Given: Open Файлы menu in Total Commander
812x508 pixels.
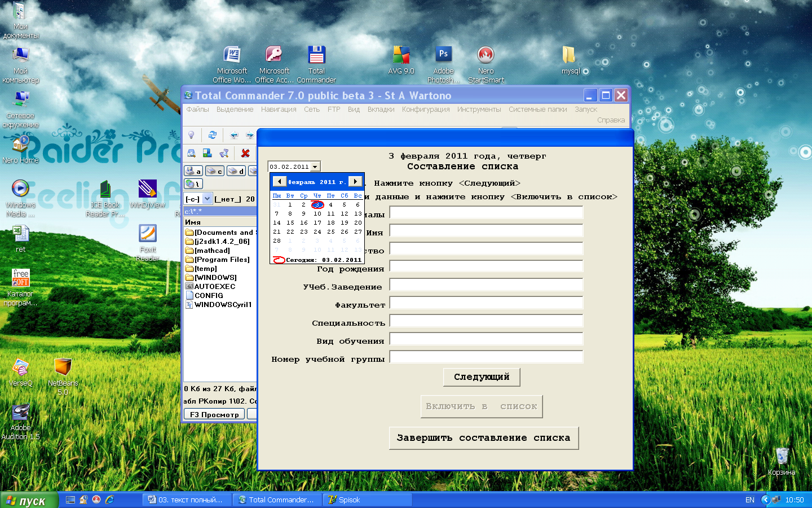Looking at the screenshot, I should [197, 110].
